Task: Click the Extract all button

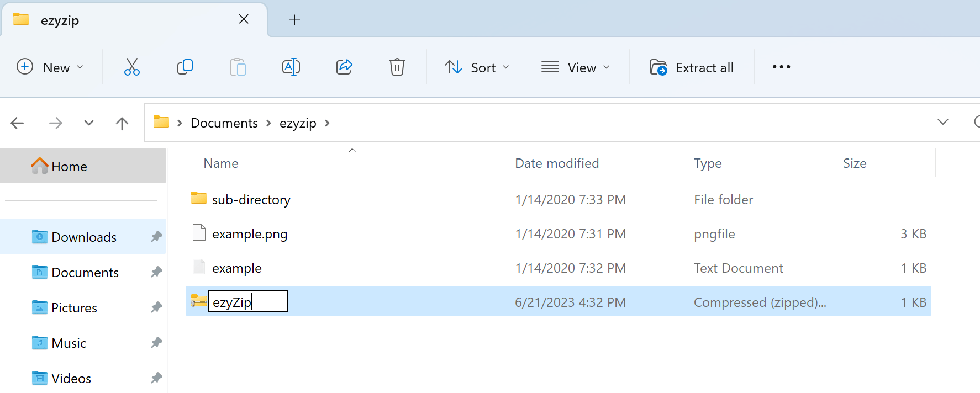Action: point(692,67)
